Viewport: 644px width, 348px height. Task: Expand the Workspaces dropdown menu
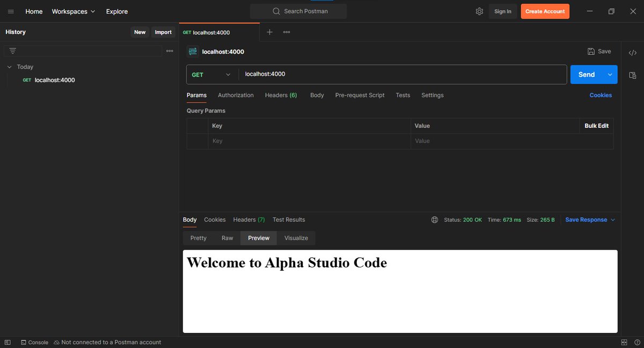point(74,11)
